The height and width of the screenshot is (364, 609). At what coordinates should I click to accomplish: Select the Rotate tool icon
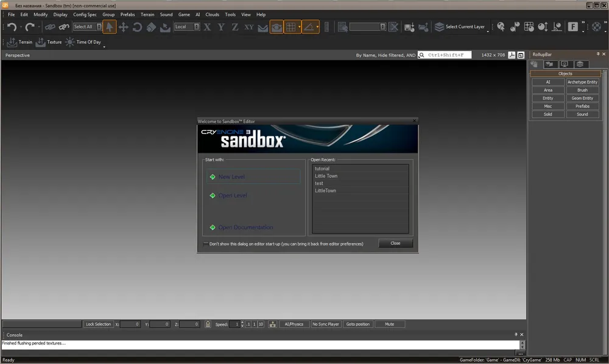click(137, 27)
